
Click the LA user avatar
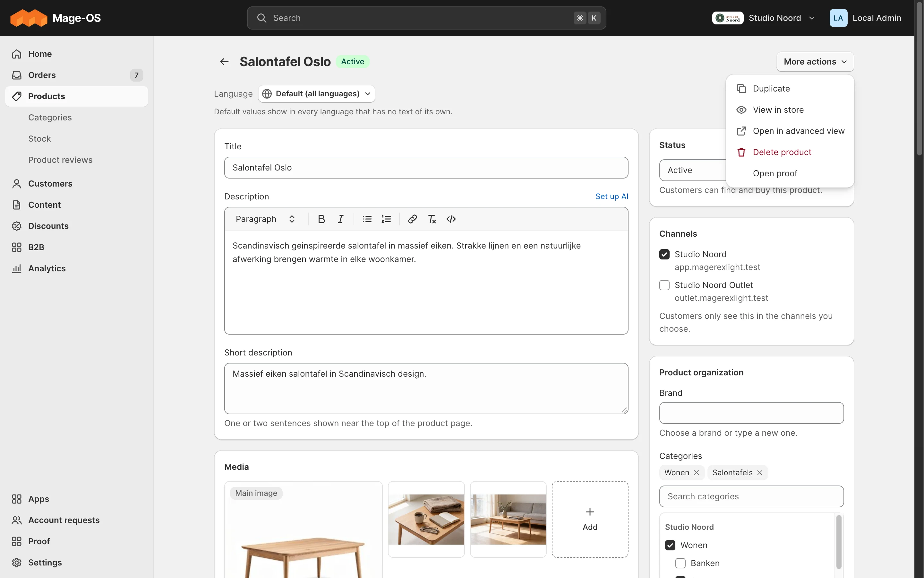[x=838, y=18]
